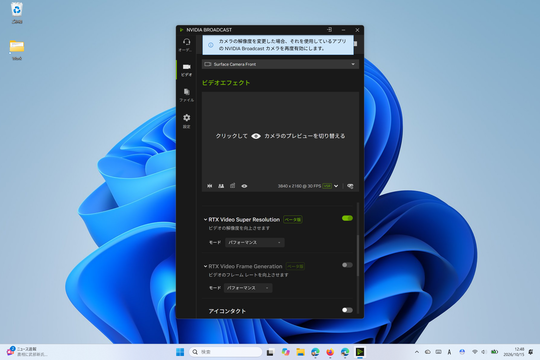Open Super Resolution モード dropdown

click(x=255, y=243)
